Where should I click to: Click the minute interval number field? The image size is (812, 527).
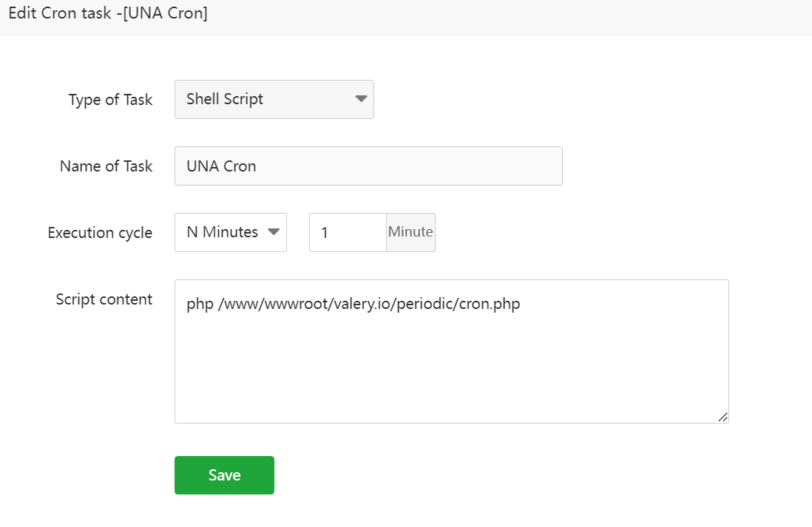tap(348, 232)
